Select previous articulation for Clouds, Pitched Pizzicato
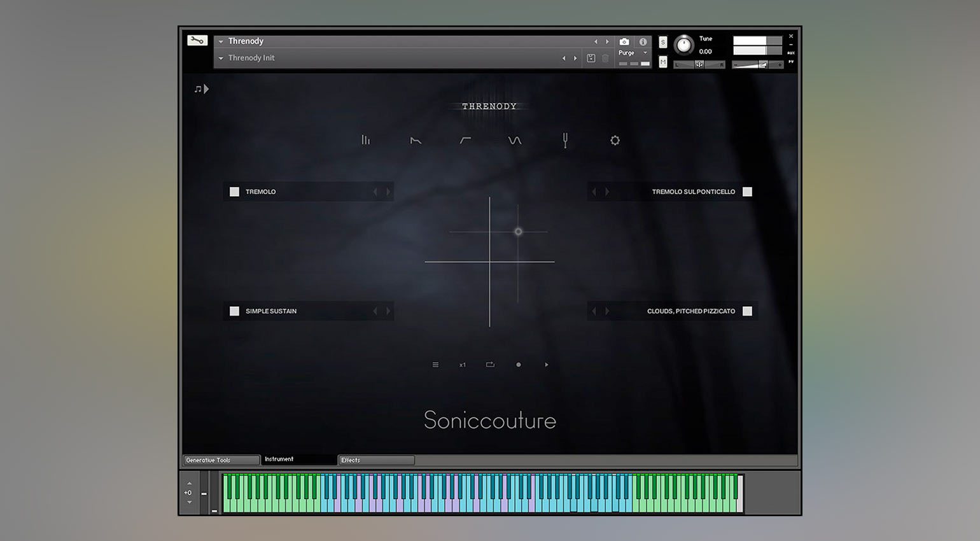 pyautogui.click(x=594, y=311)
